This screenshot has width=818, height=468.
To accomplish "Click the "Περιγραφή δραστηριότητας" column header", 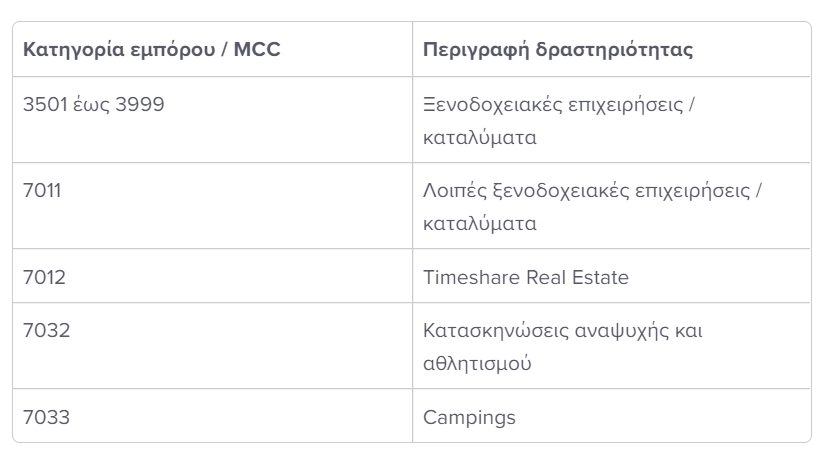I will (x=558, y=50).
